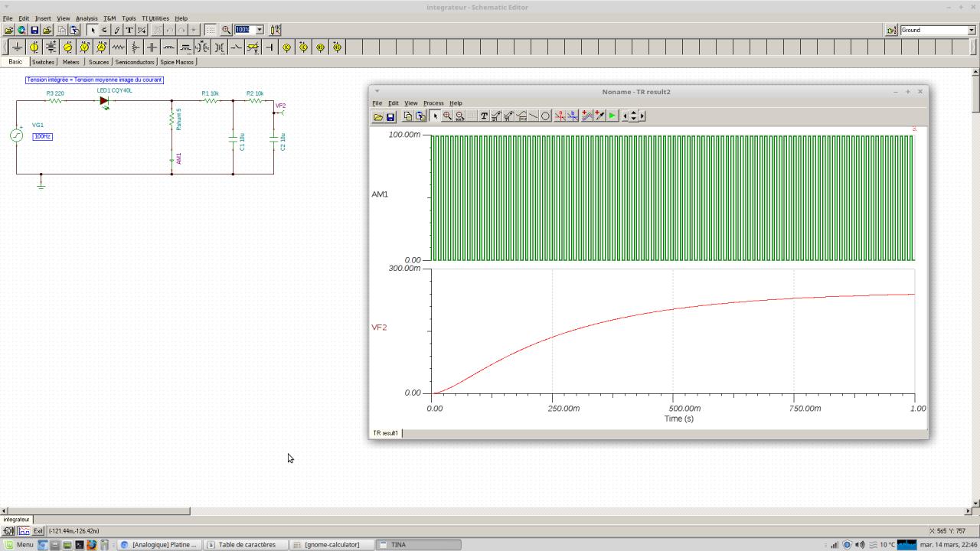Click the zoom-in magnifier in the diagram toolbar
This screenshot has width=980, height=551.
coord(447,116)
